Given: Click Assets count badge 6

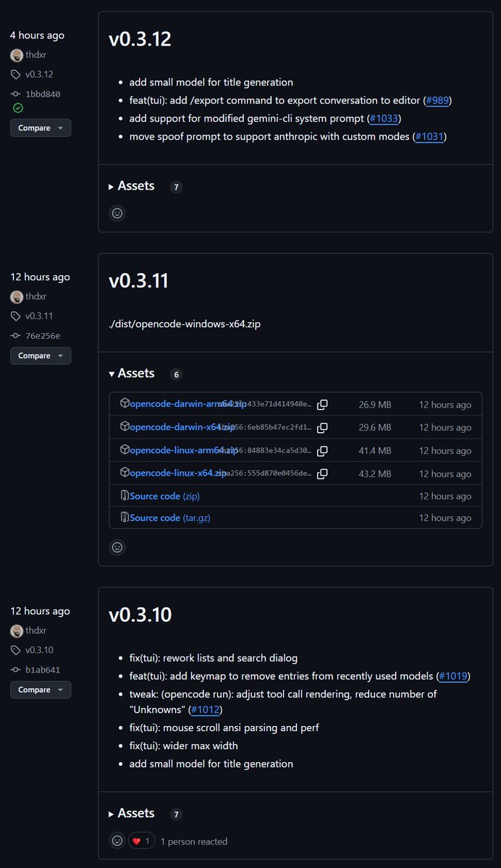Looking at the screenshot, I should coord(176,374).
